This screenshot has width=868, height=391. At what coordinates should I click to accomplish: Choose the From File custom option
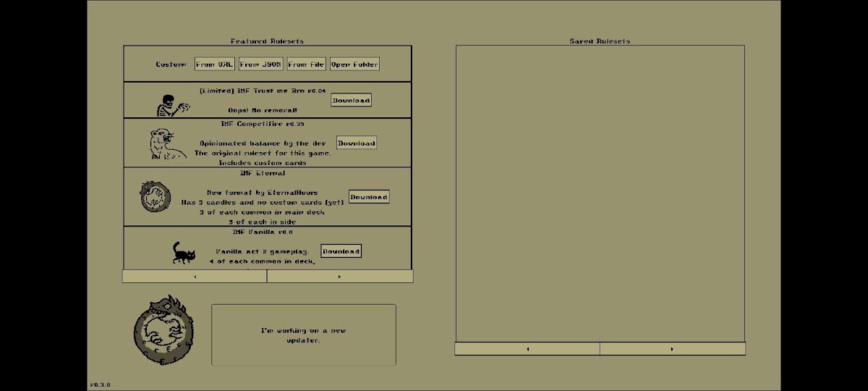point(307,64)
